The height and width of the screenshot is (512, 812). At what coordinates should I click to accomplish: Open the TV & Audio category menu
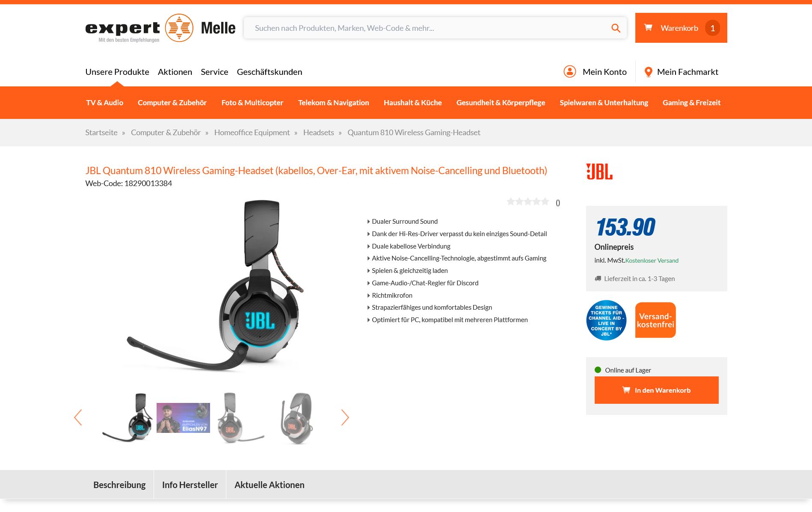pyautogui.click(x=104, y=103)
